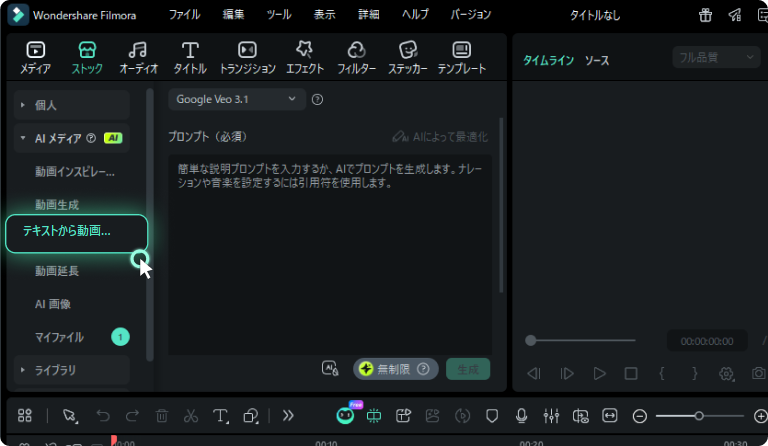
Task: Click the redo arrow in timeline toolbar
Action: [132, 416]
